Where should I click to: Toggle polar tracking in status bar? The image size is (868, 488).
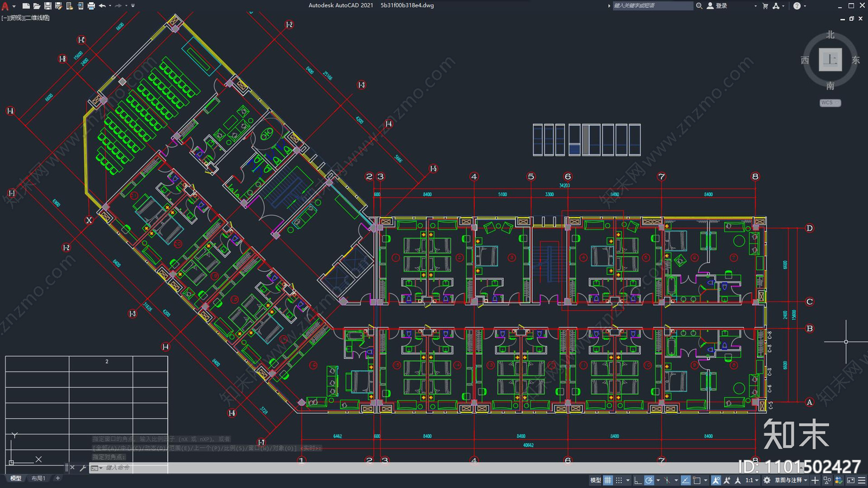649,480
